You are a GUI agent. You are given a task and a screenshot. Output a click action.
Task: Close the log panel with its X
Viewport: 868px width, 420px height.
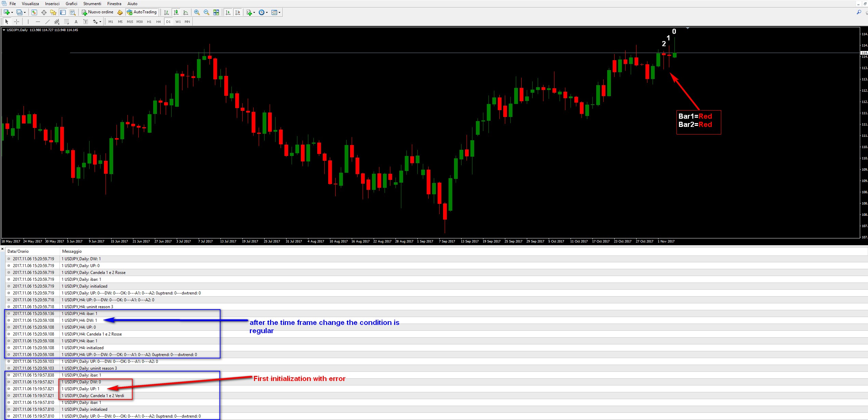[x=2, y=249]
